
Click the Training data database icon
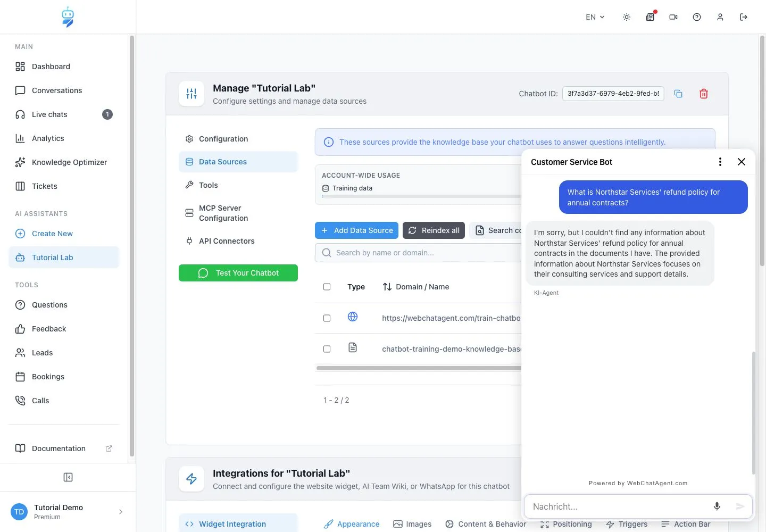[326, 188]
